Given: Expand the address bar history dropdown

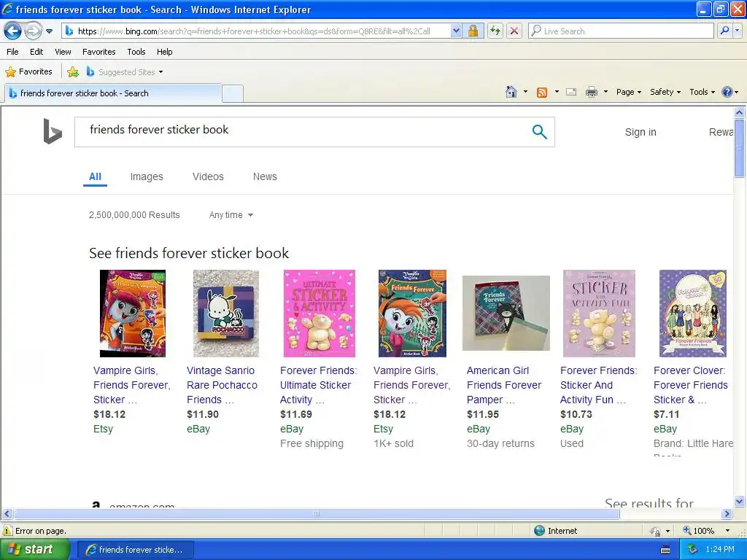Looking at the screenshot, I should point(456,31).
